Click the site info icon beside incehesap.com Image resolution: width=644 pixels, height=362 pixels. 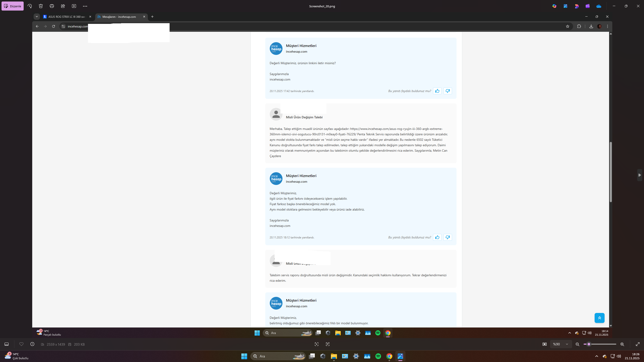pyautogui.click(x=63, y=26)
